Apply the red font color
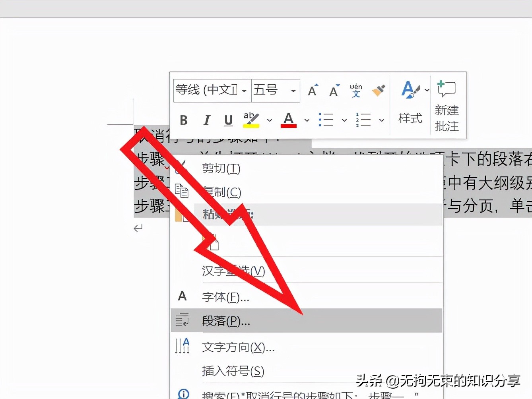Screen dimensions: 532x399 pyautogui.click(x=289, y=120)
